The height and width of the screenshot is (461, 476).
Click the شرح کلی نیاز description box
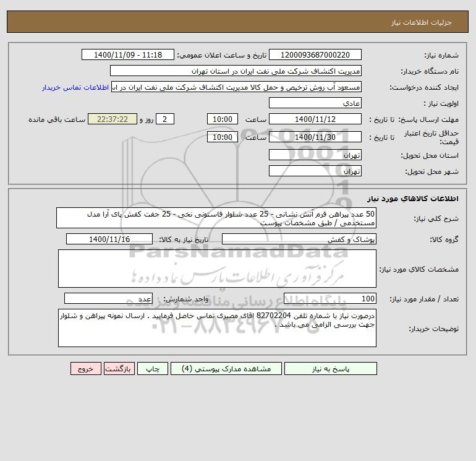(216, 218)
